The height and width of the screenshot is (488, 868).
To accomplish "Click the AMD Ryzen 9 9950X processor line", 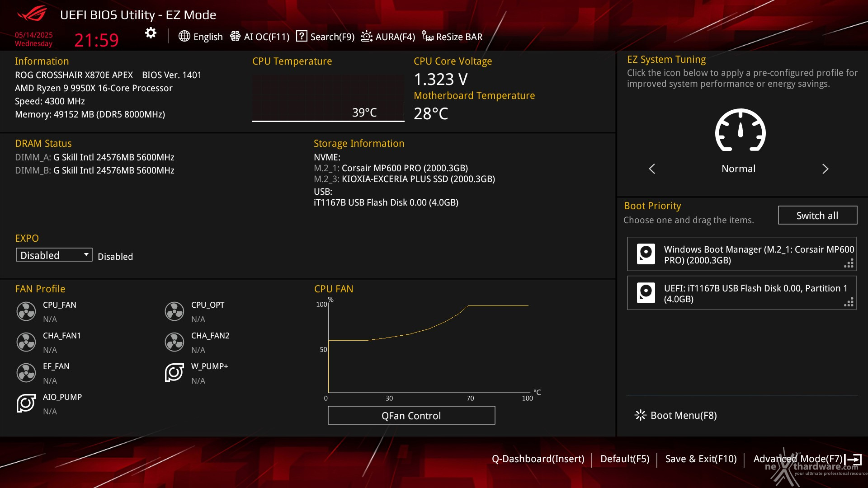I will (94, 88).
